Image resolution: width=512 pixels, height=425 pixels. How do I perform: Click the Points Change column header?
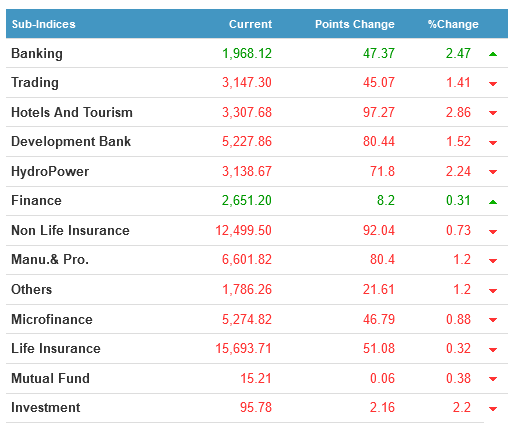click(355, 24)
